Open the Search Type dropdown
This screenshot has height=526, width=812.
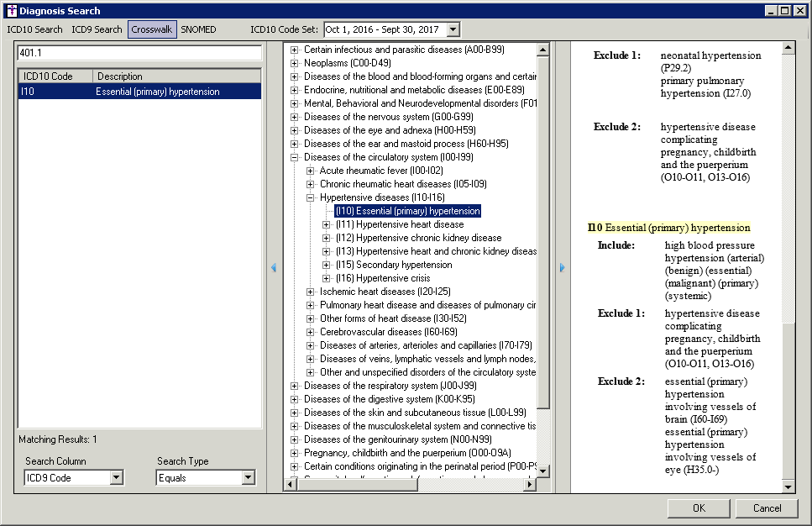pos(248,478)
